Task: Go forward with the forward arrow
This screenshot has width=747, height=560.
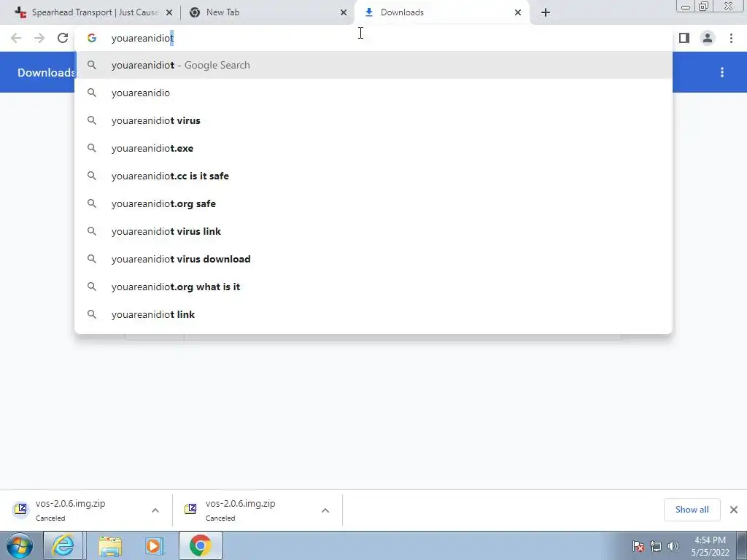Action: (39, 38)
